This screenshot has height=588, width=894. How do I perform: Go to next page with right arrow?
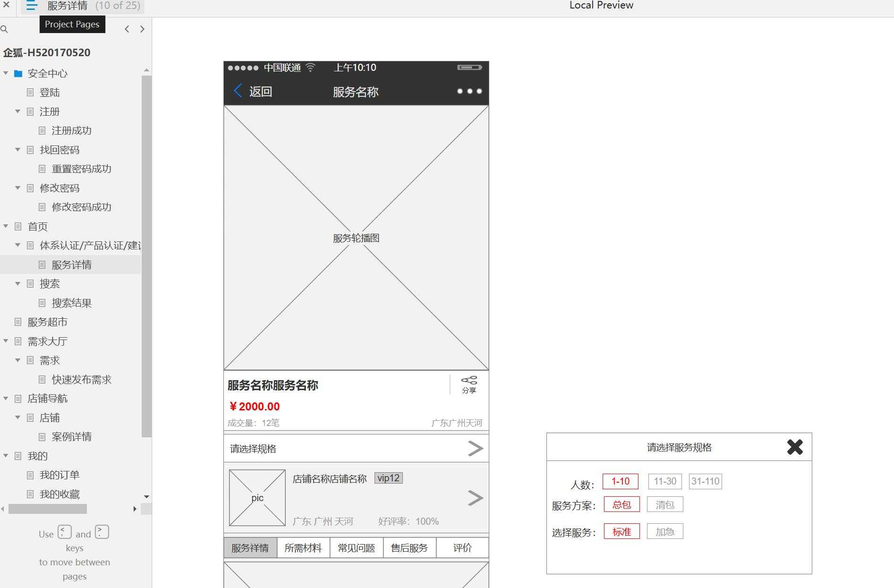coord(142,29)
